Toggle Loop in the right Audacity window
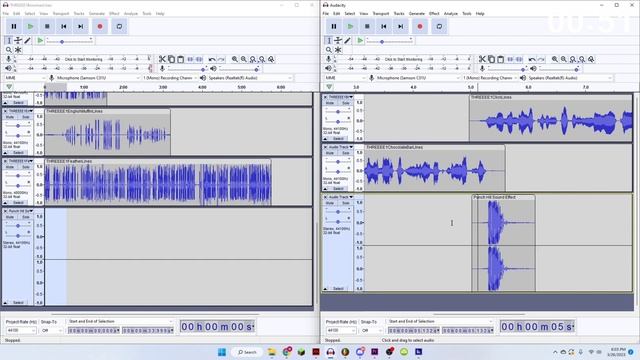Viewport: 640px width, 360px height. tap(439, 27)
